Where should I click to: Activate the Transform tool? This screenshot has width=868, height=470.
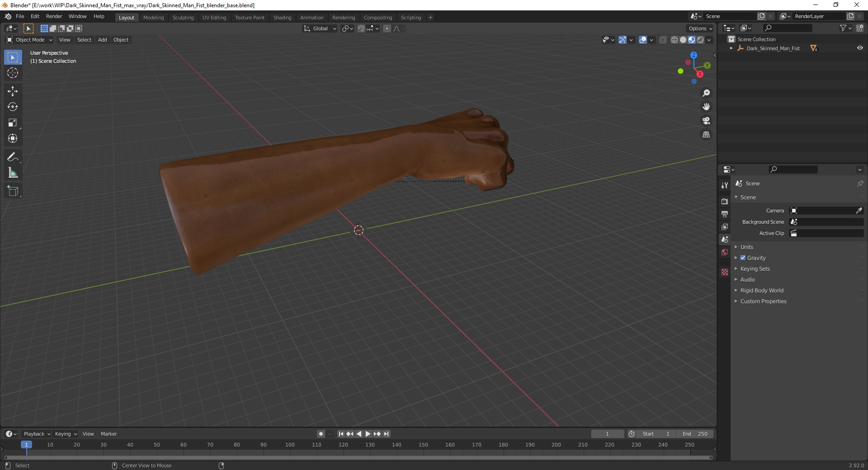point(13,139)
